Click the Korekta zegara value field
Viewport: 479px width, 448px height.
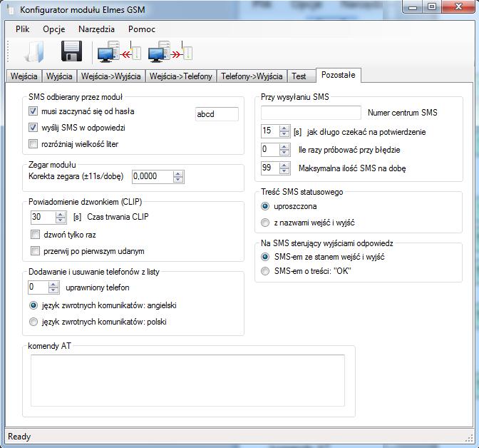click(x=153, y=177)
